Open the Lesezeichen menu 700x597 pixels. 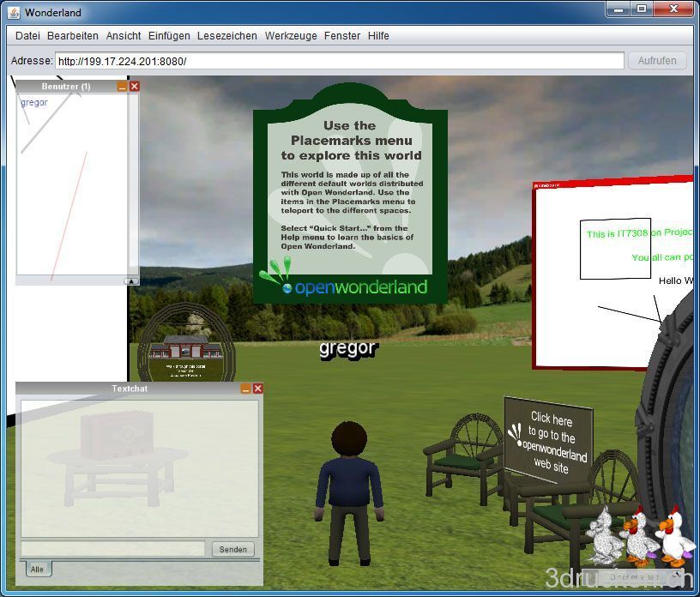pos(226,36)
